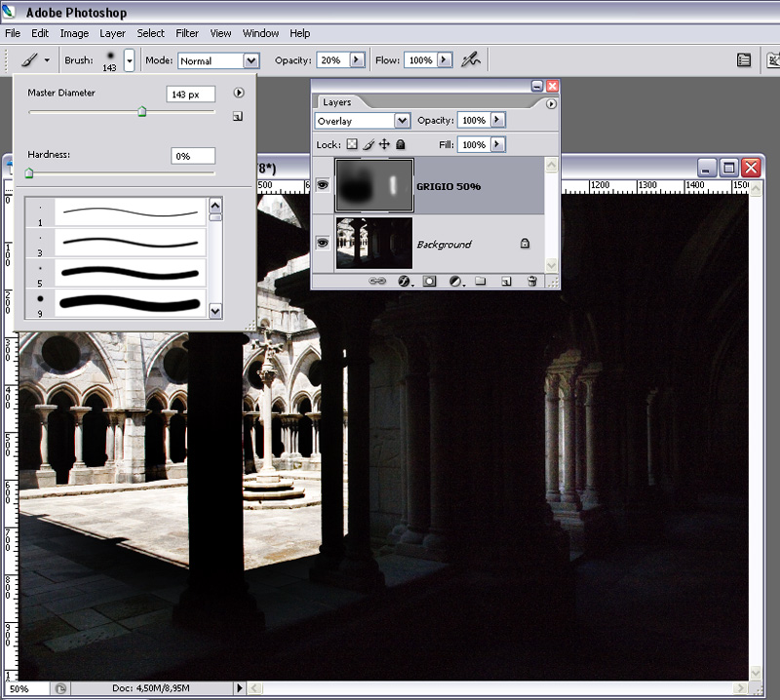
Task: Toggle the lock all padlock option
Action: click(x=401, y=144)
